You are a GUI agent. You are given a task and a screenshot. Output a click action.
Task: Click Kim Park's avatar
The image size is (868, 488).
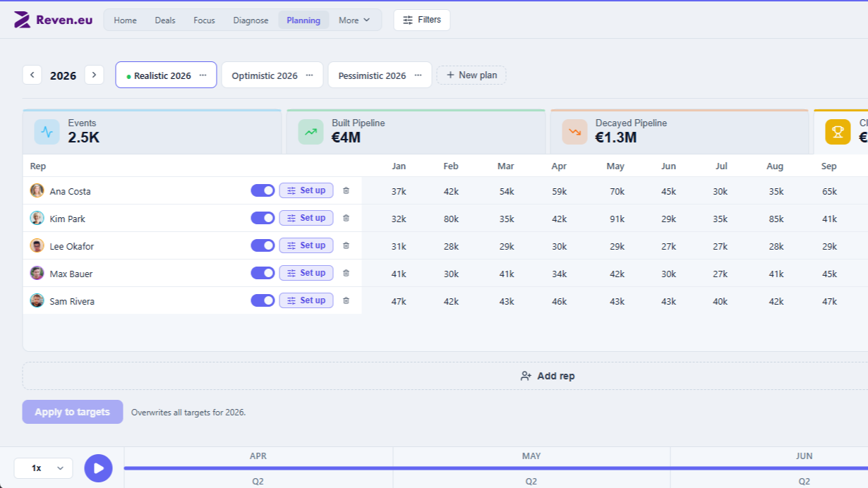point(37,218)
